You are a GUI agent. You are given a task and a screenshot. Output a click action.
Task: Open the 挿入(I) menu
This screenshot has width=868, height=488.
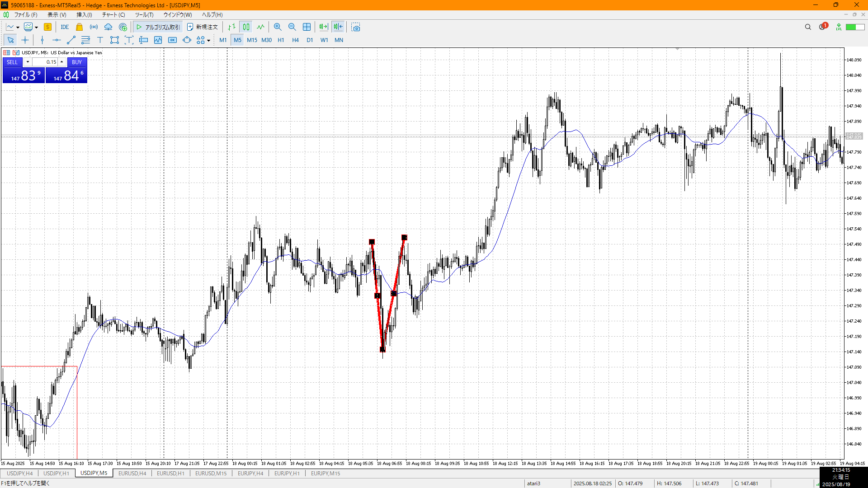(84, 15)
